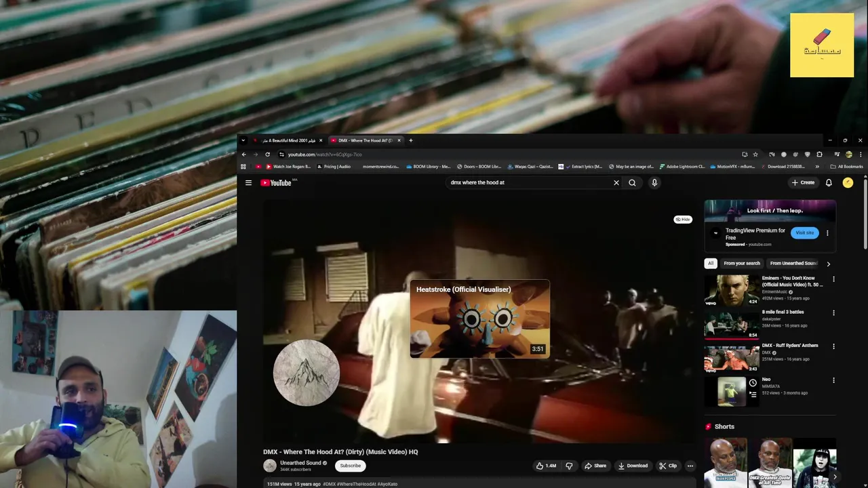This screenshot has height=488, width=868.
Task: Click the yellow eraser logo overlay
Action: [822, 45]
